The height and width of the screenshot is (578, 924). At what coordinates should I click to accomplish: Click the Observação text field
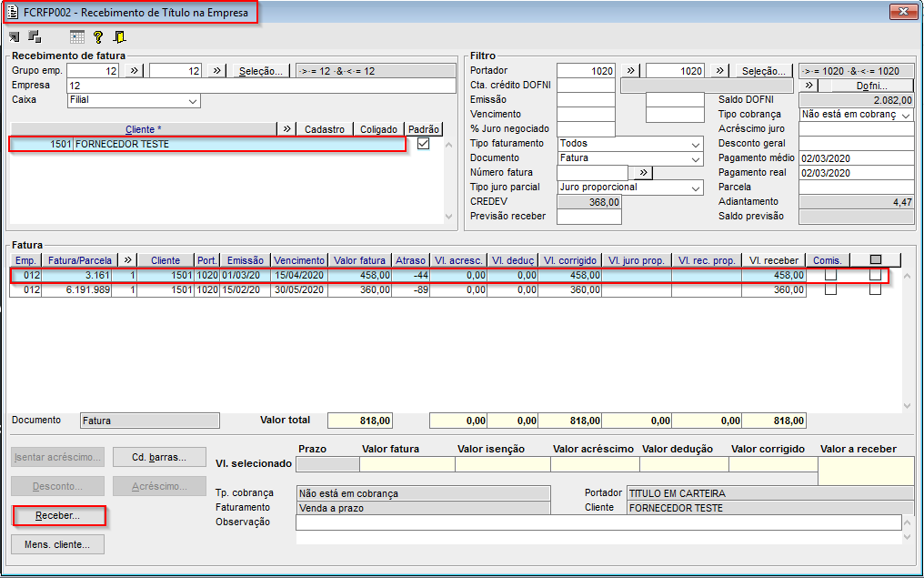click(x=598, y=522)
